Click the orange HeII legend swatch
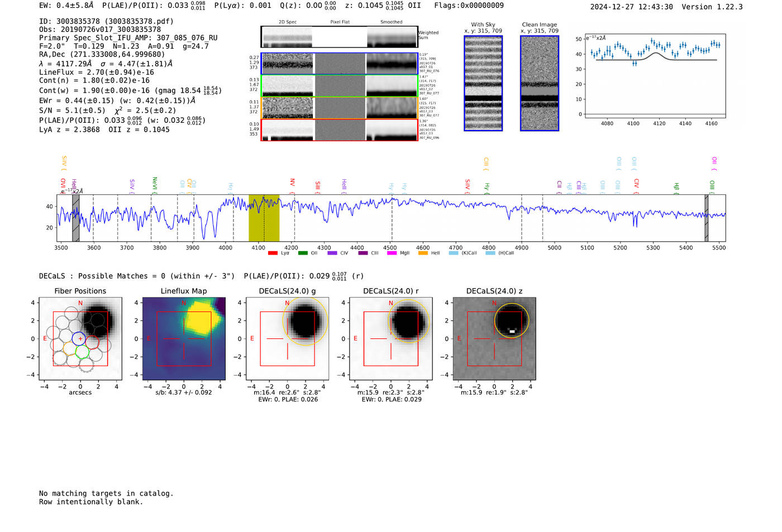 click(x=423, y=253)
